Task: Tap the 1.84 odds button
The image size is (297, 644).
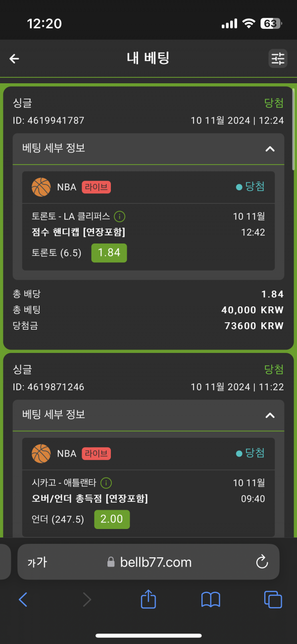Action: (x=109, y=253)
